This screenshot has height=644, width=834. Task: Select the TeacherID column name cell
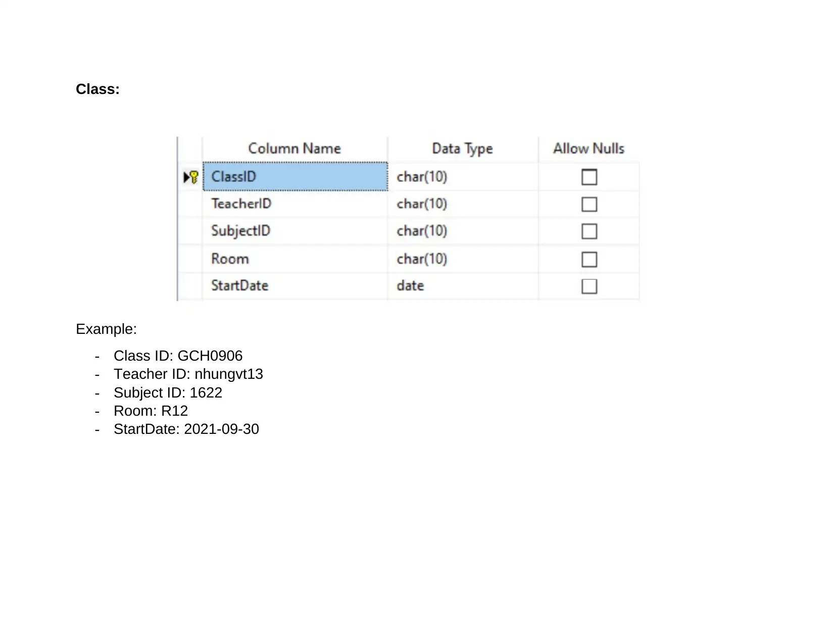coord(296,204)
